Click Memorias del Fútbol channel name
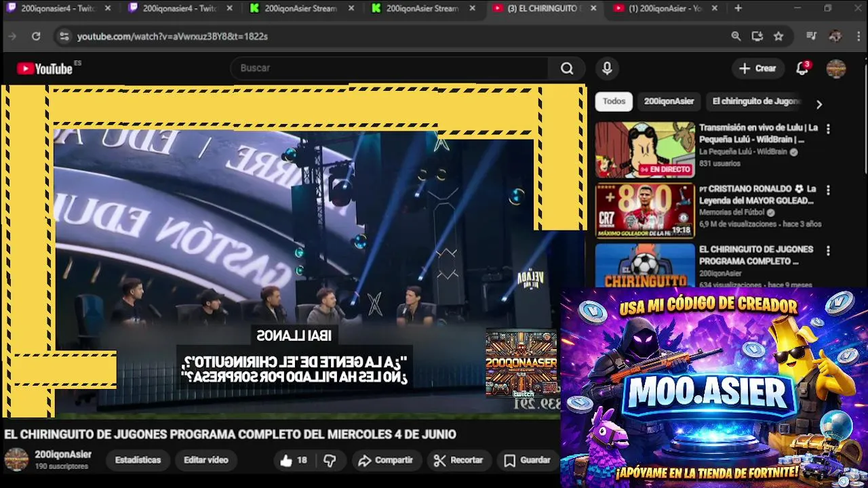The height and width of the screenshot is (488, 868). tap(732, 212)
